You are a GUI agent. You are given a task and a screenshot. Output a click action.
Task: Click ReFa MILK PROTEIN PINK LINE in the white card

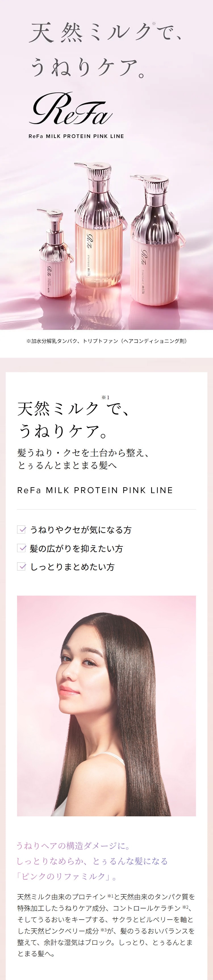pyautogui.click(x=95, y=490)
